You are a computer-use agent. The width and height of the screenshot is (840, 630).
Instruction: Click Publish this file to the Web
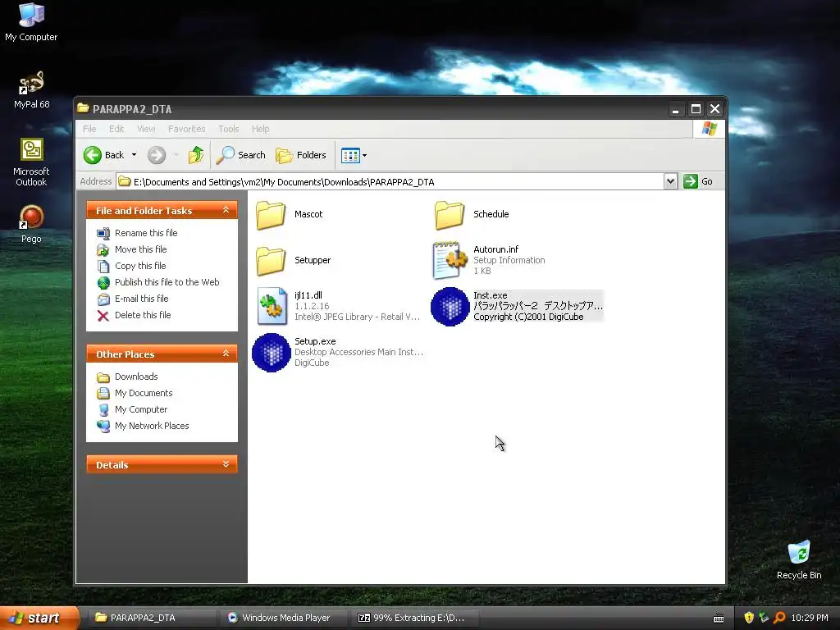coord(167,282)
